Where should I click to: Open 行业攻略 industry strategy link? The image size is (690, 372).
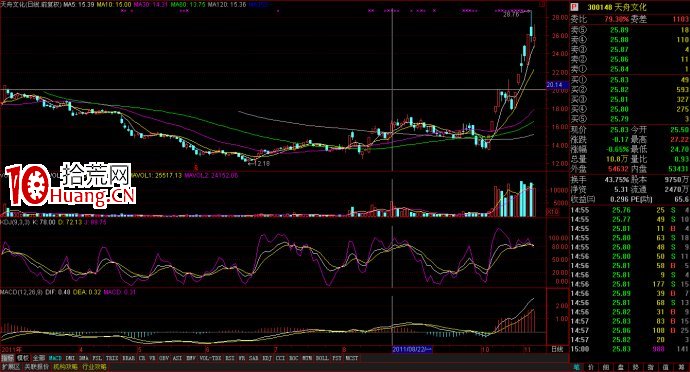94,366
